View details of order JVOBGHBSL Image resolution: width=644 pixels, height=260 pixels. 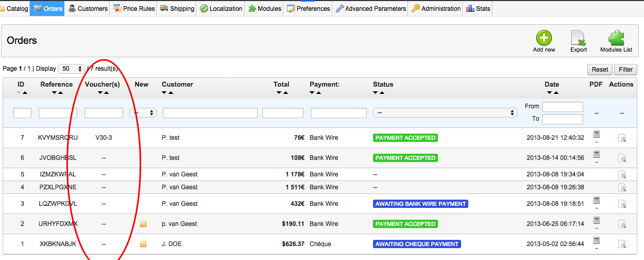pyautogui.click(x=622, y=158)
